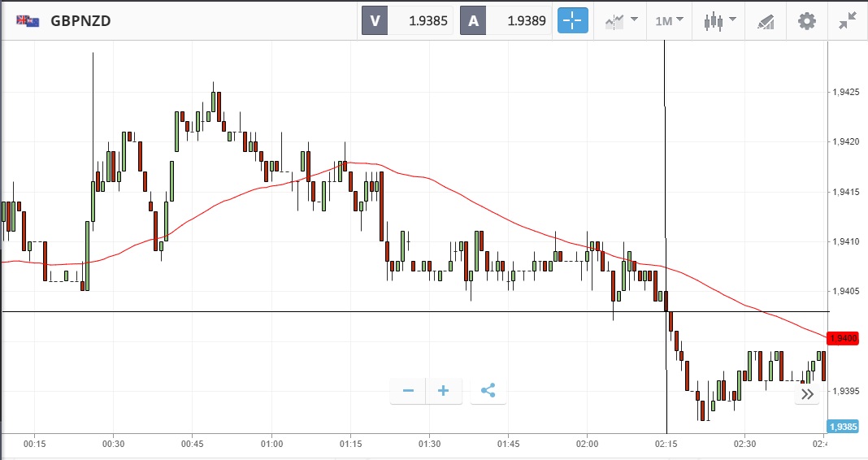Click the 1.9420 price axis label
868x460 pixels.
(846, 141)
